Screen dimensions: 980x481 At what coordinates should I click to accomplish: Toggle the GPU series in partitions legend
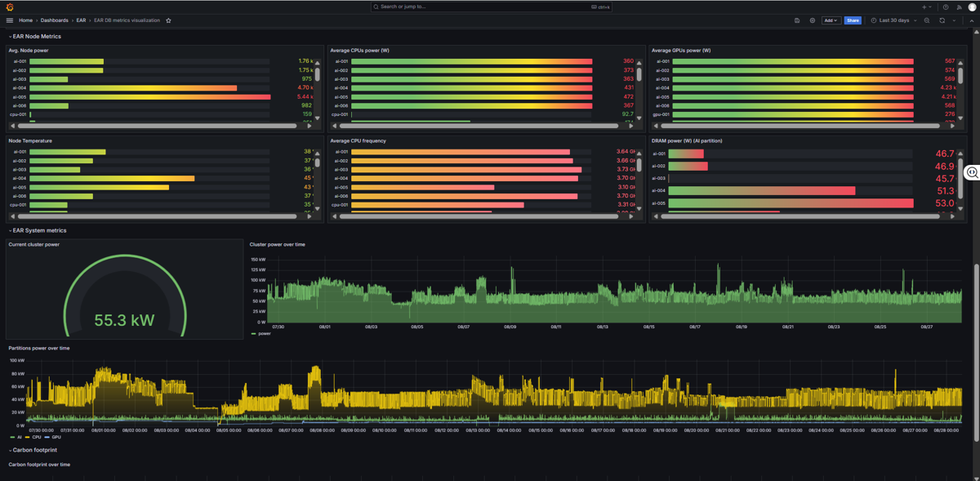click(53, 437)
